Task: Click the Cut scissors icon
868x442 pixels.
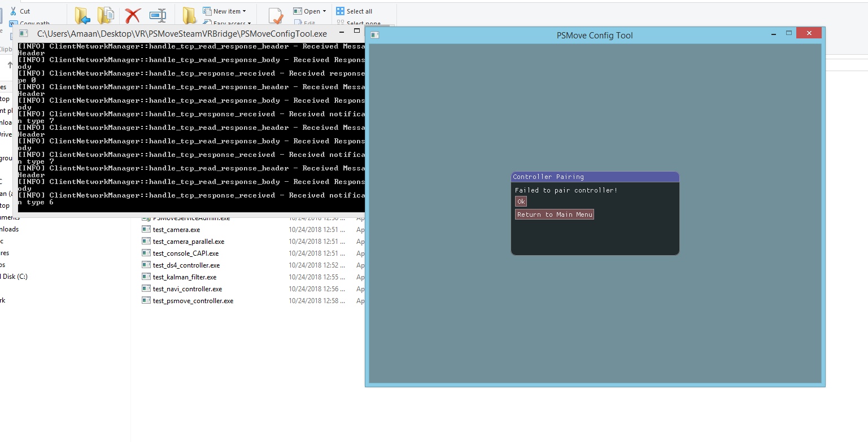Action: (x=14, y=11)
